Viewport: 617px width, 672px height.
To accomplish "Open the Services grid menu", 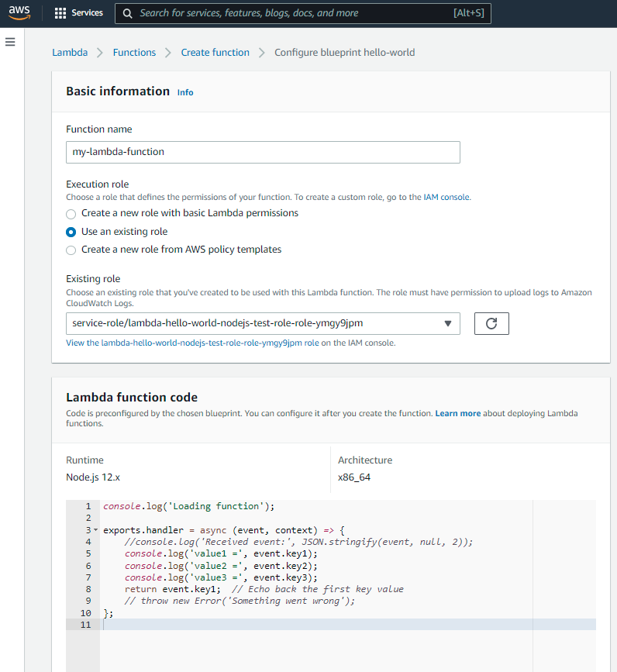I will tap(78, 13).
